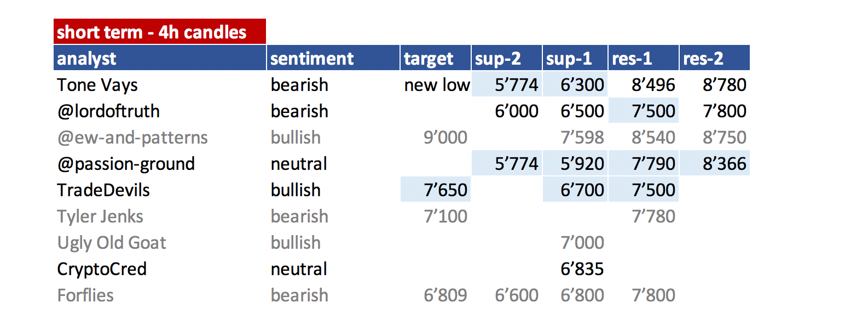Screen dimensions: 868x331
Task: Click the highlighted 7'650 target cell
Action: coord(436,190)
